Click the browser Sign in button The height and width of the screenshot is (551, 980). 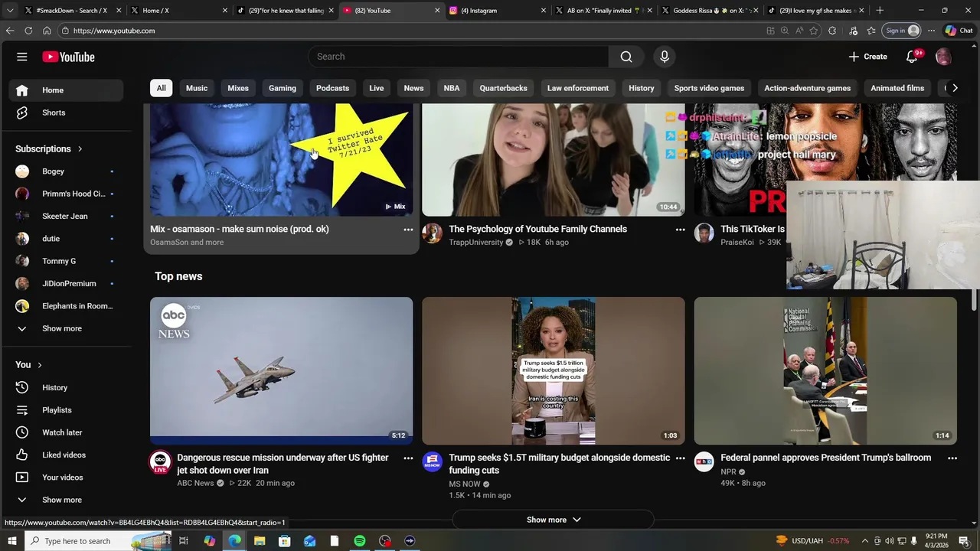[x=902, y=31]
